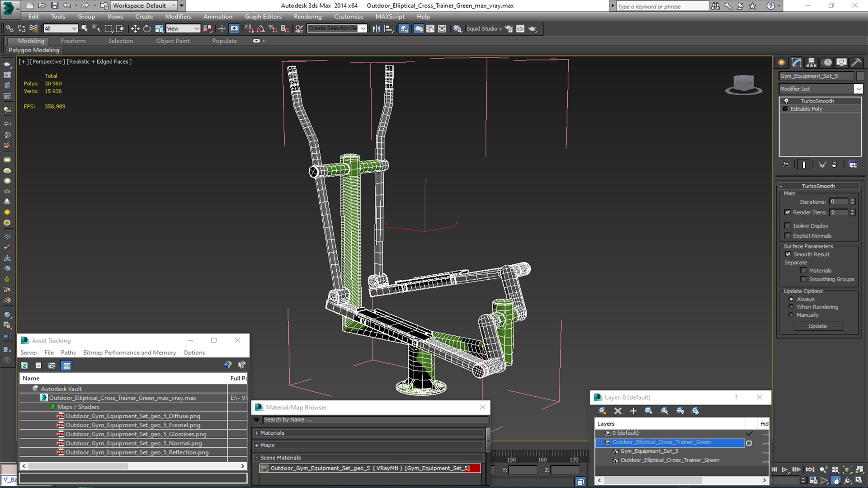
Task: Open the Hierarchy command panel tab
Action: pos(811,62)
